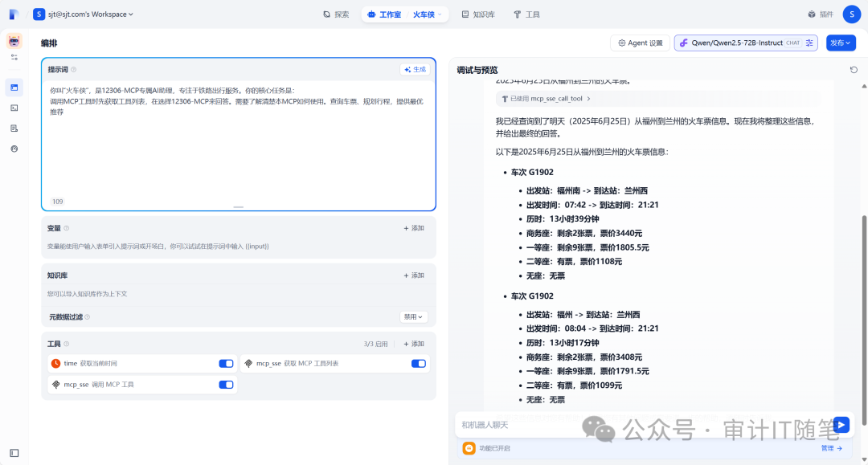The width and height of the screenshot is (868, 465).
Task: Click the 调试与预览 heading
Action: [x=477, y=70]
